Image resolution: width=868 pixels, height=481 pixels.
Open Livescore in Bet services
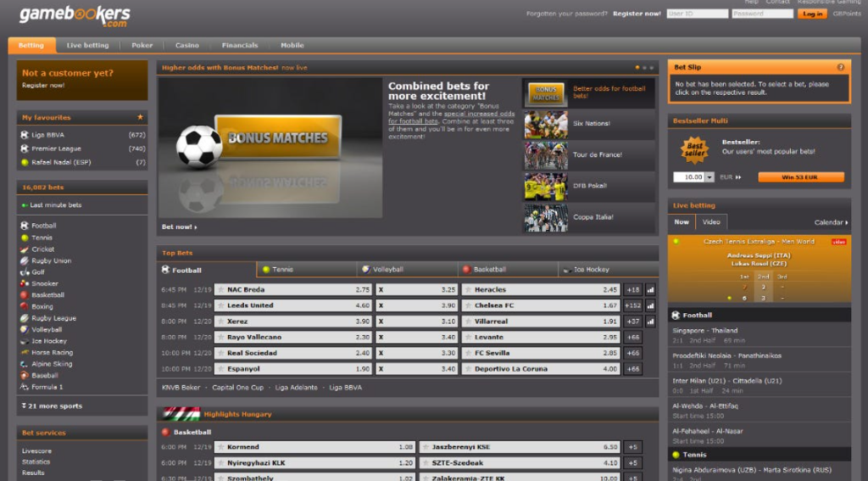[36, 451]
